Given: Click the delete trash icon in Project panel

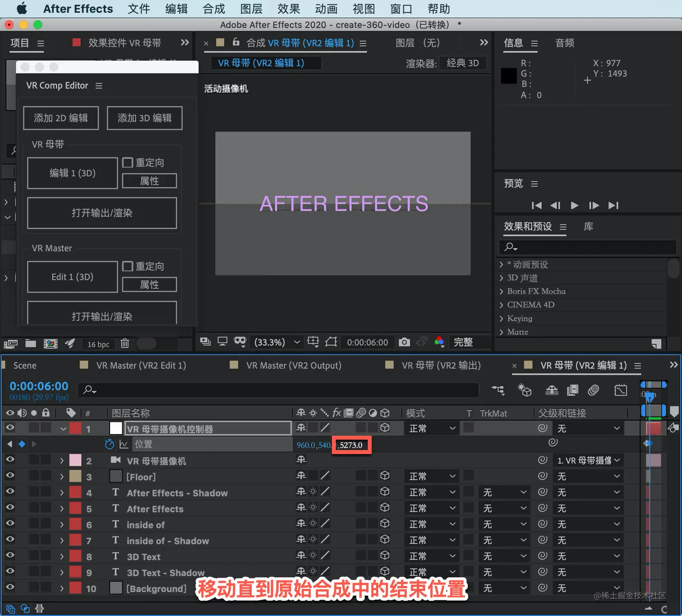Looking at the screenshot, I should pyautogui.click(x=124, y=343).
